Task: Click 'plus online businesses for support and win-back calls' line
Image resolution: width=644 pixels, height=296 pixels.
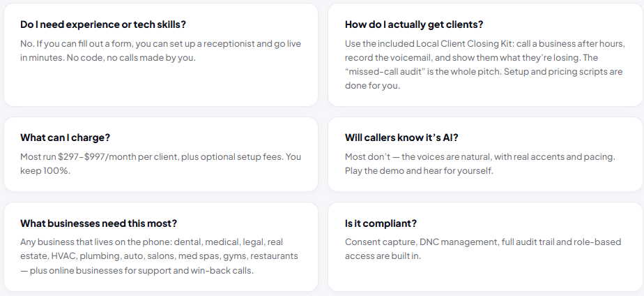Action: 141,270
